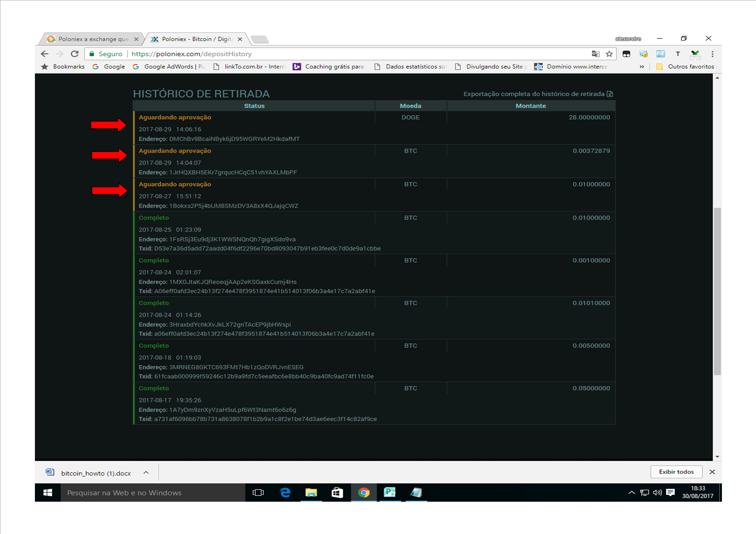
Task: Close the 'Poloniex a exchange que' tab
Action: (x=136, y=39)
